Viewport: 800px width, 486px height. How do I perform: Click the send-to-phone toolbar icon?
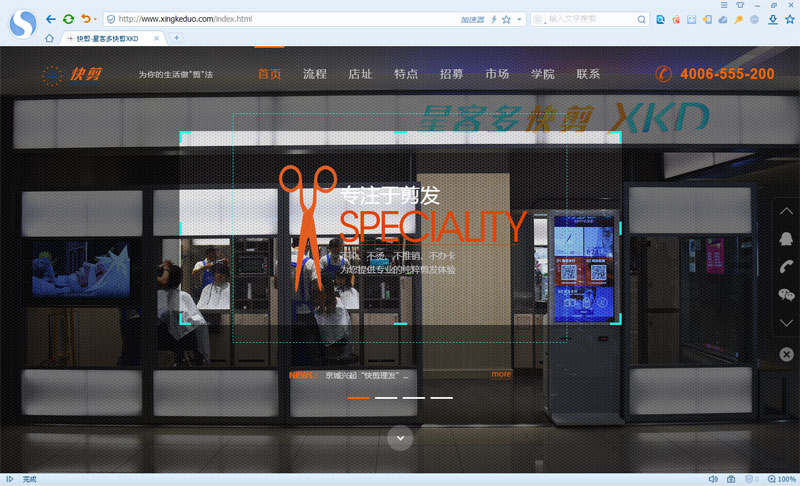point(707,19)
